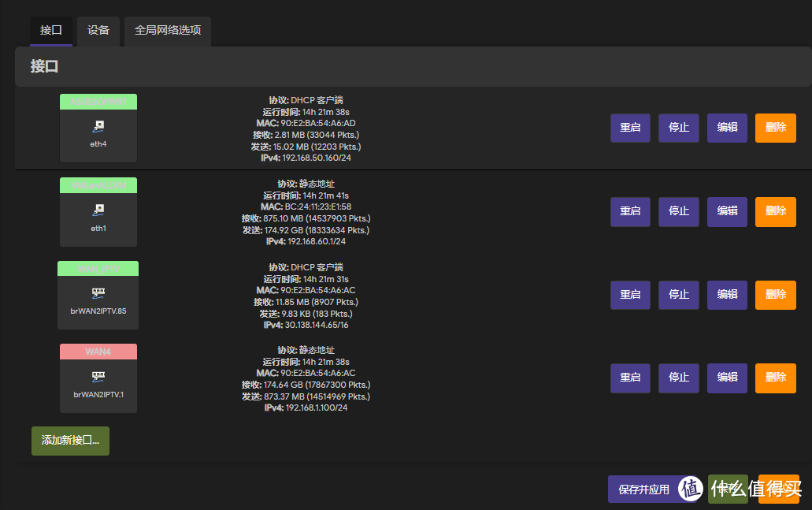Image resolution: width=812 pixels, height=510 pixels.
Task: Click the brWAN2IPTV.1 bridge device icon
Action: (98, 376)
